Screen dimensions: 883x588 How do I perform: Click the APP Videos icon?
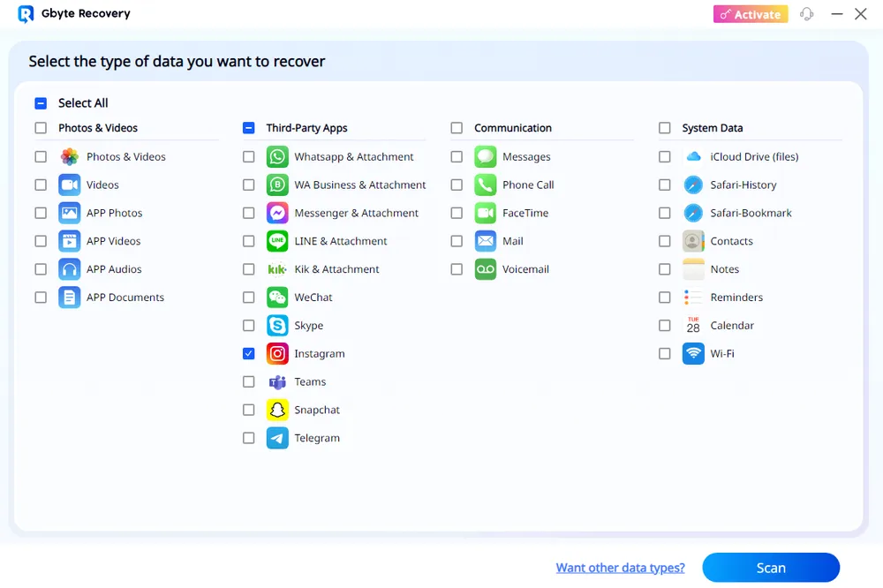click(x=69, y=241)
